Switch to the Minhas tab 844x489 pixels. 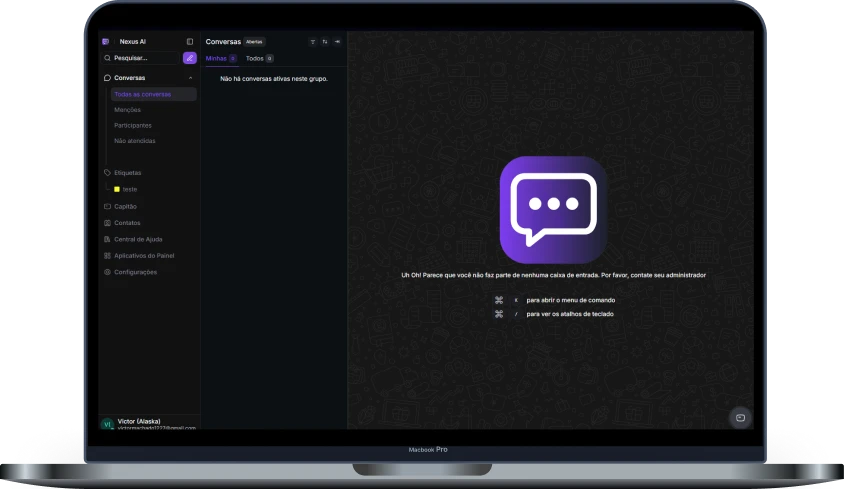(x=217, y=59)
